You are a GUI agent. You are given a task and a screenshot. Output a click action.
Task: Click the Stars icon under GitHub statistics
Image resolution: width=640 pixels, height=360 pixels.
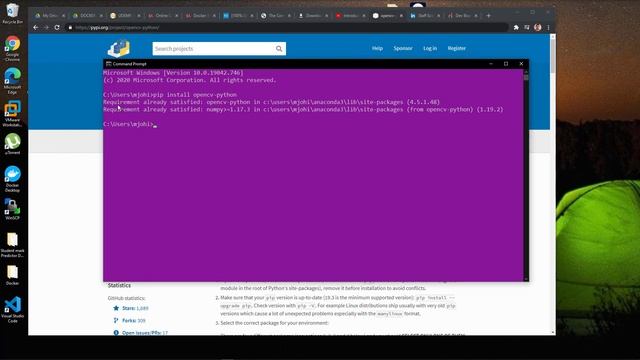pos(116,308)
